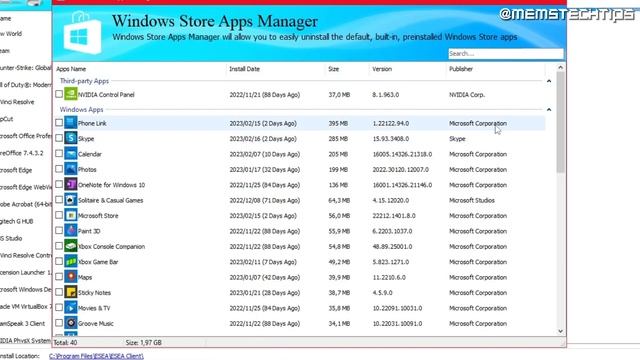Viewport: 640px width, 360px height.
Task: Click the Groove Music app icon
Action: [71, 323]
